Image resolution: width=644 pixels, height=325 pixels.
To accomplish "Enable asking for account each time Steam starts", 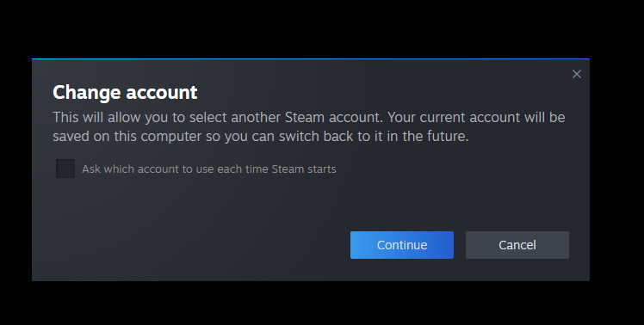I will point(65,169).
